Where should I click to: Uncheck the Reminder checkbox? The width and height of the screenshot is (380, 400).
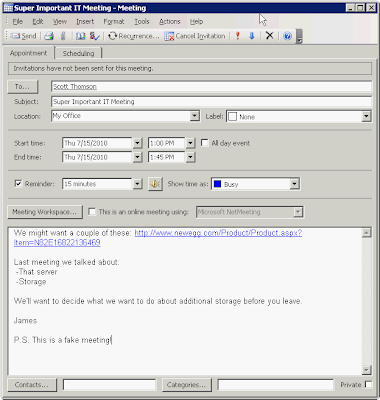(18, 184)
